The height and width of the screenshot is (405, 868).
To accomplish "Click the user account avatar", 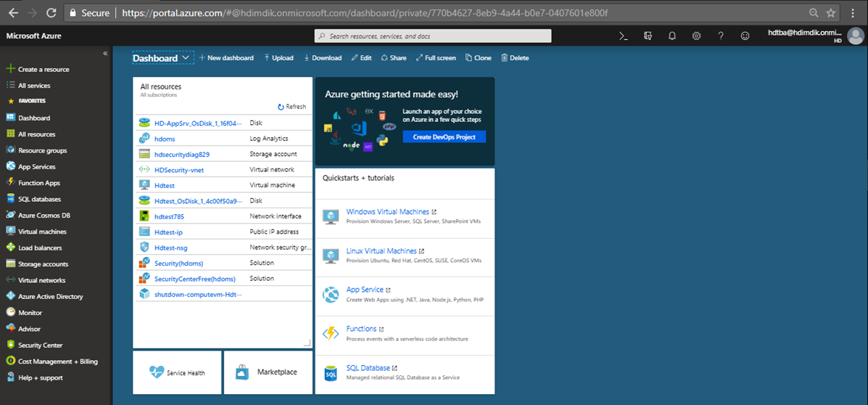I will (x=855, y=36).
